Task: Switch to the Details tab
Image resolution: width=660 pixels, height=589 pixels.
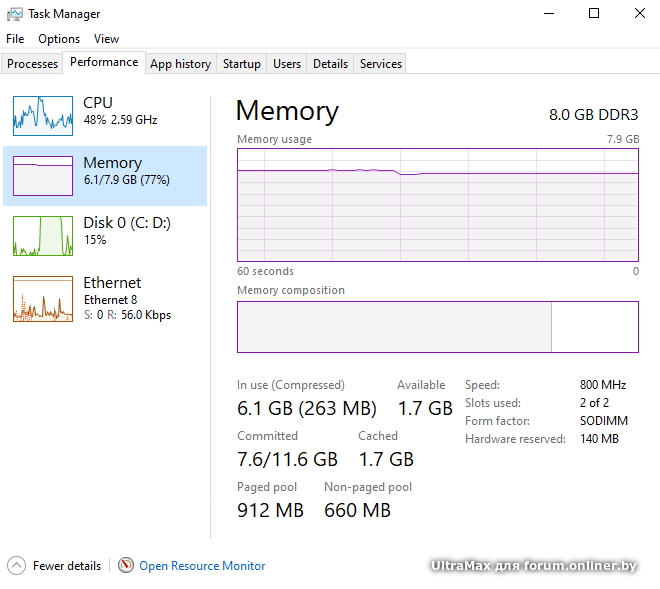Action: click(330, 64)
